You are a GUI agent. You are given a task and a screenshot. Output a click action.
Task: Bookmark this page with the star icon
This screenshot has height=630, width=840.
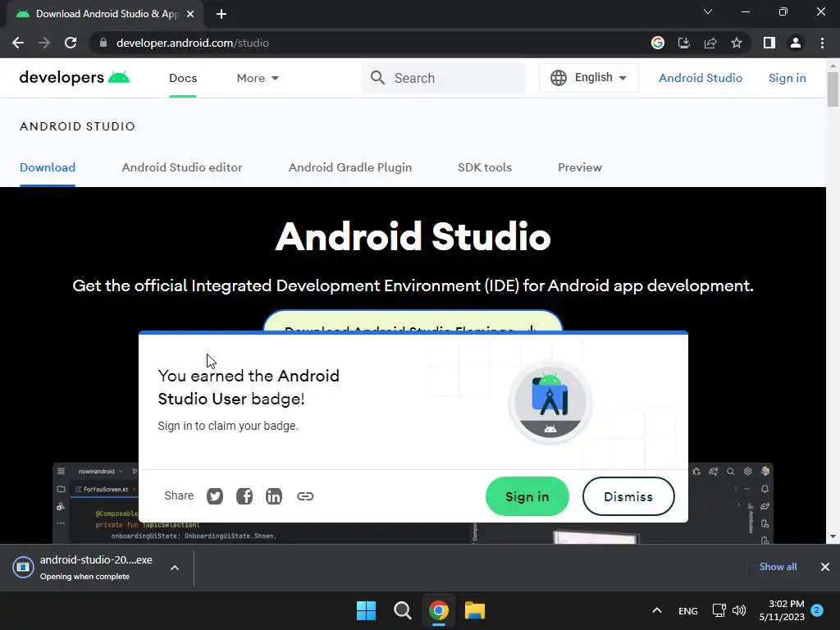[737, 43]
